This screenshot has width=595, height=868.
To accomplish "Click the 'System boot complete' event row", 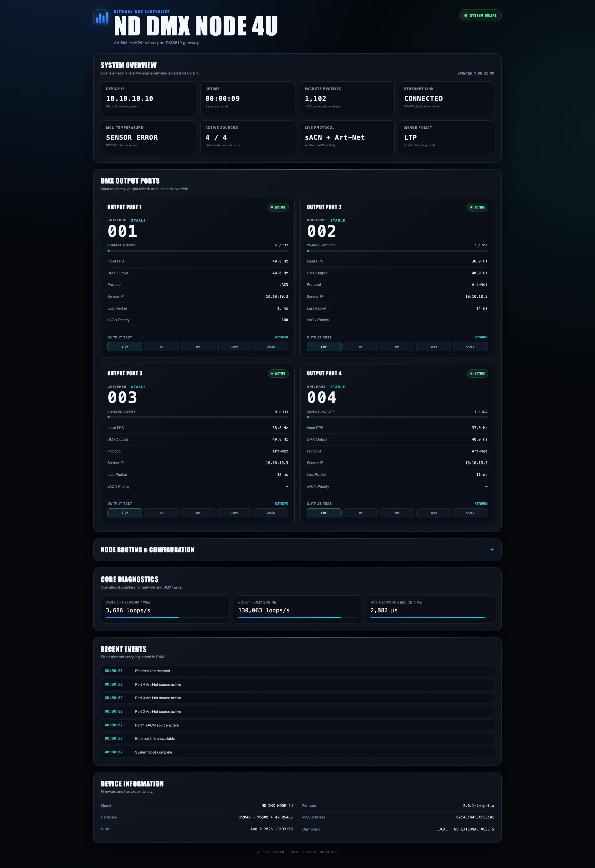I will (x=297, y=752).
